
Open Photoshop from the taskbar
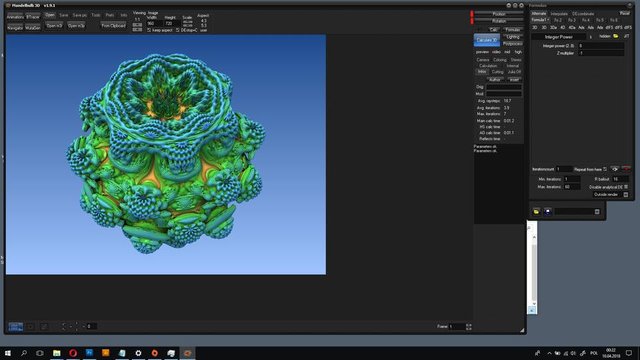coord(89,353)
